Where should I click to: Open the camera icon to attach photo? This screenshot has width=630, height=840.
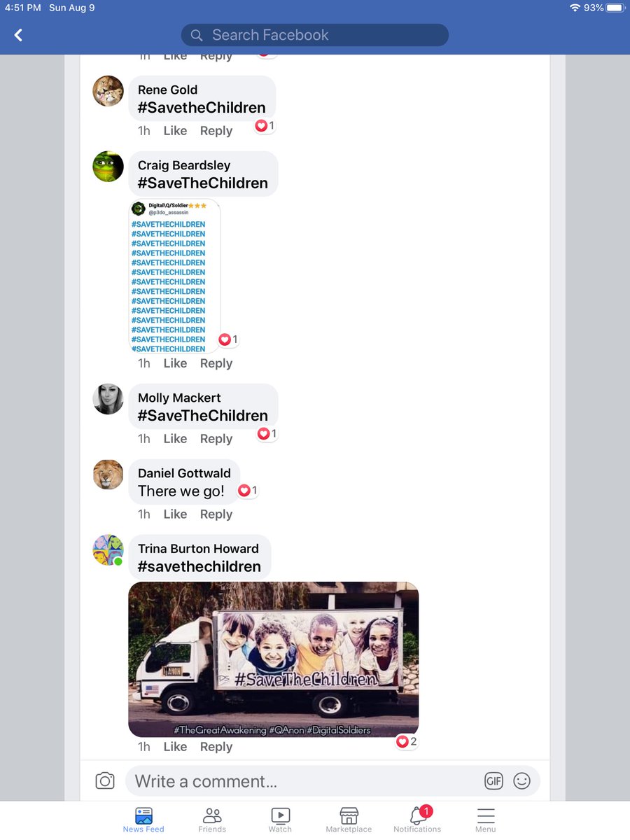pos(105,781)
